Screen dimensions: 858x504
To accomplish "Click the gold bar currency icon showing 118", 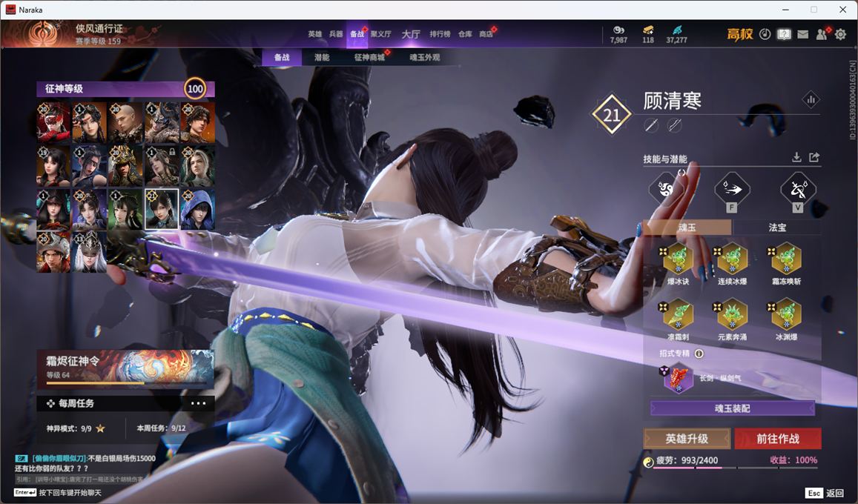I will tap(648, 30).
